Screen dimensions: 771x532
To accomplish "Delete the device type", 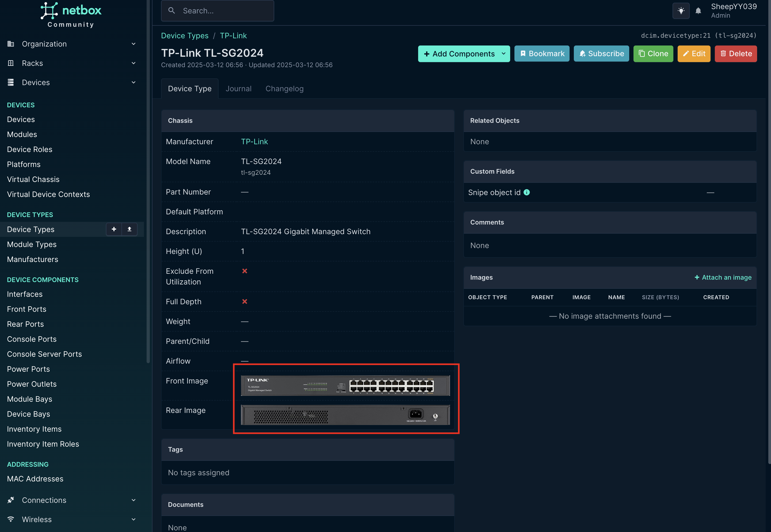I will 736,54.
